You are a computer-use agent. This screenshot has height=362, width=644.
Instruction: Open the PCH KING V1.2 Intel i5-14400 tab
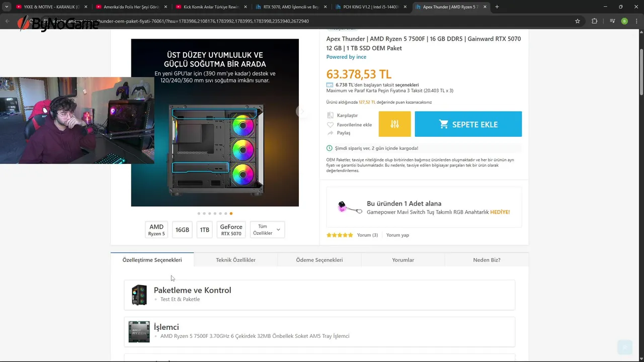pyautogui.click(x=371, y=7)
